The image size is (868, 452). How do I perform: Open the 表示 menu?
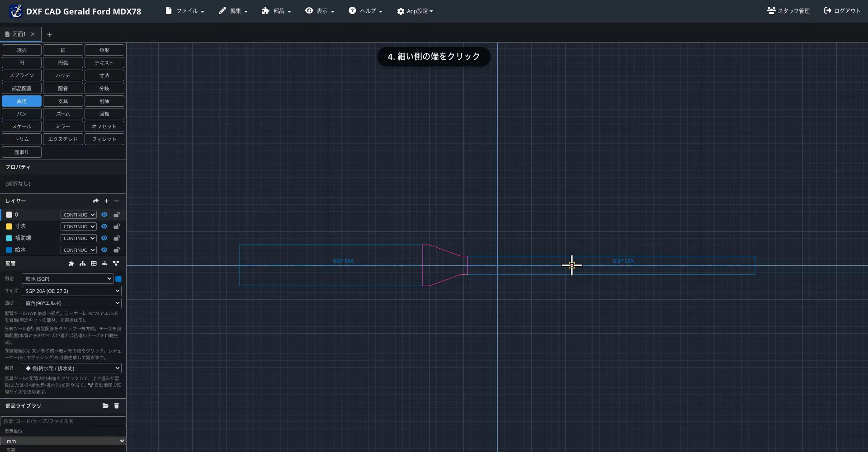click(320, 11)
